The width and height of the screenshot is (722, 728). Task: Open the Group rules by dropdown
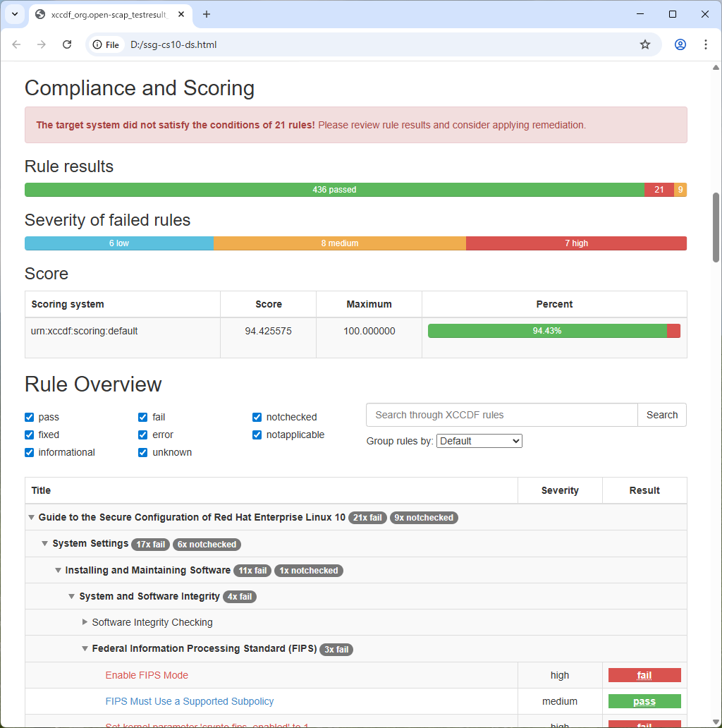click(x=479, y=441)
